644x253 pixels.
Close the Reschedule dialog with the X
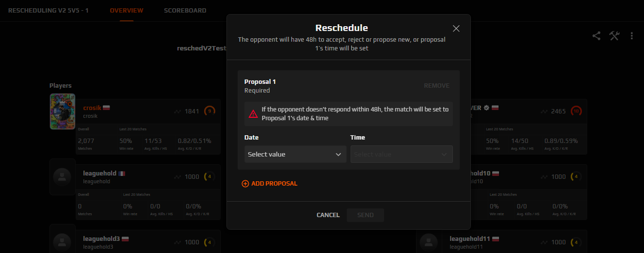click(x=456, y=28)
